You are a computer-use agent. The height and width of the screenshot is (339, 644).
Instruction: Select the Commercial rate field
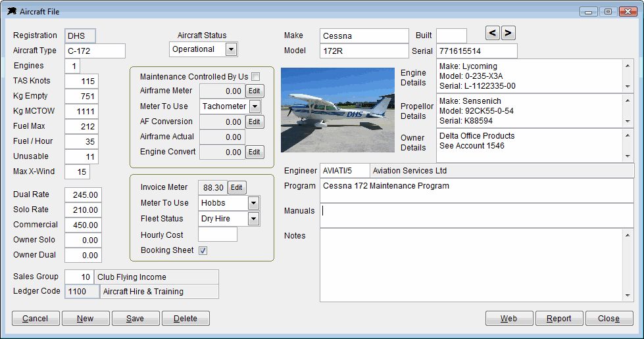pyautogui.click(x=83, y=225)
